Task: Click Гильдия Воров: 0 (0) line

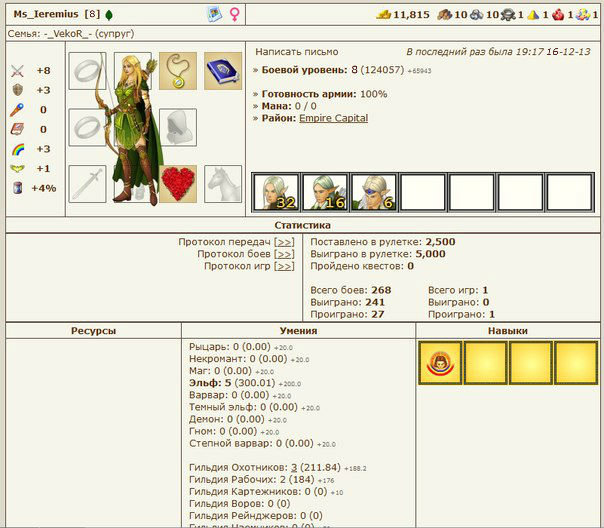Action: [239, 503]
